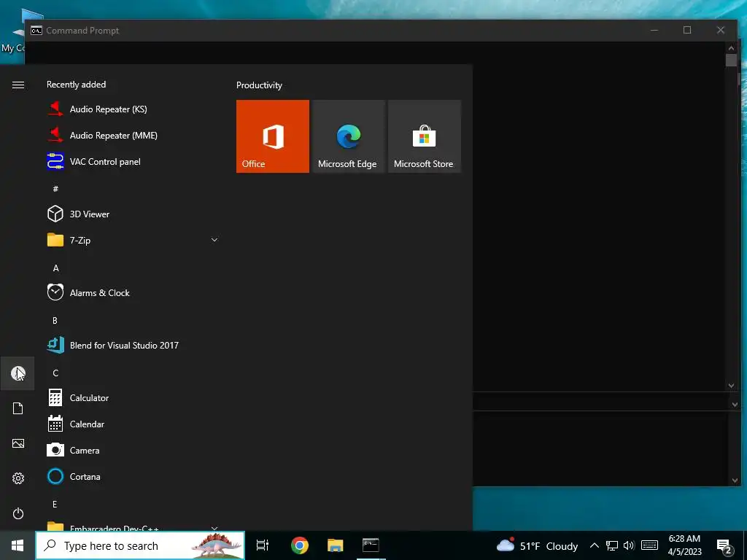
Task: Open Documents from Start sidebar
Action: (18, 408)
